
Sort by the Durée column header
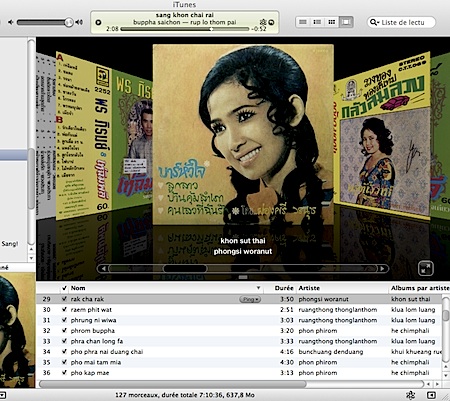tap(279, 288)
